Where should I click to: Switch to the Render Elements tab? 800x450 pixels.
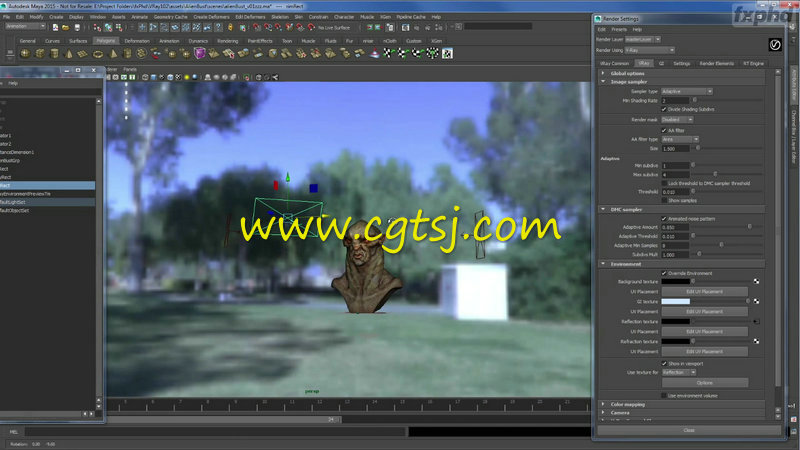coord(716,63)
